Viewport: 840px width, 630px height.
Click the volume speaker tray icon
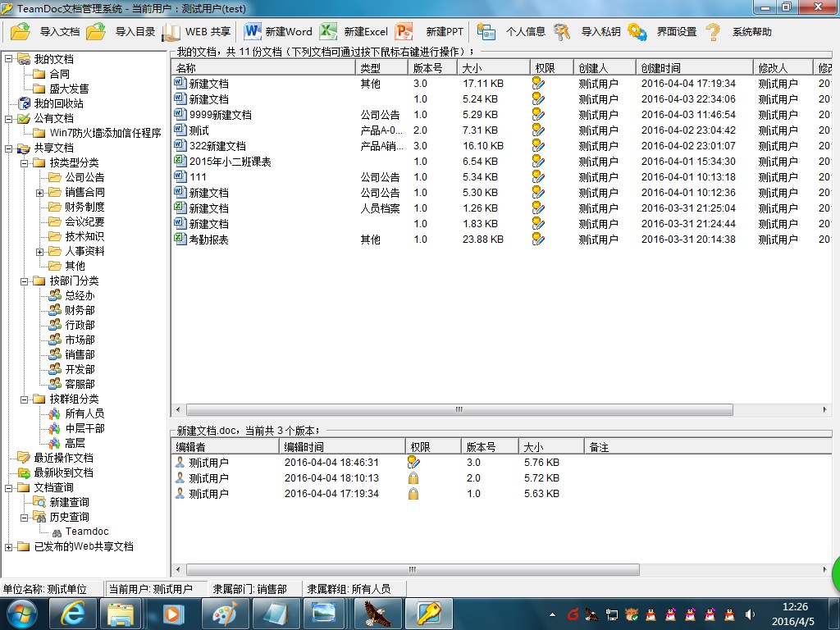click(750, 614)
